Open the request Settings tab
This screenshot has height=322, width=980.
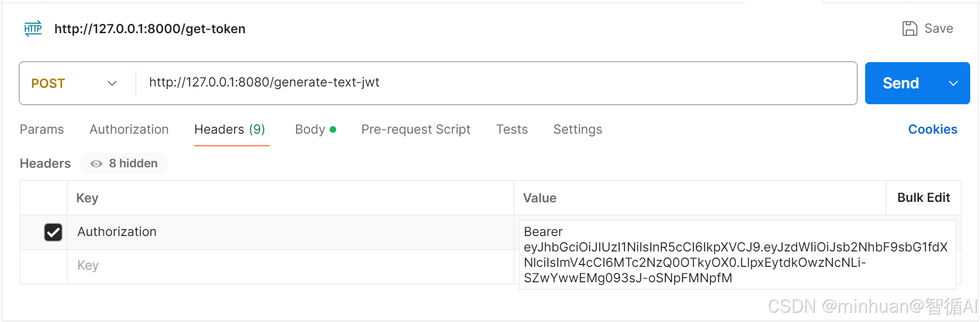click(x=578, y=129)
